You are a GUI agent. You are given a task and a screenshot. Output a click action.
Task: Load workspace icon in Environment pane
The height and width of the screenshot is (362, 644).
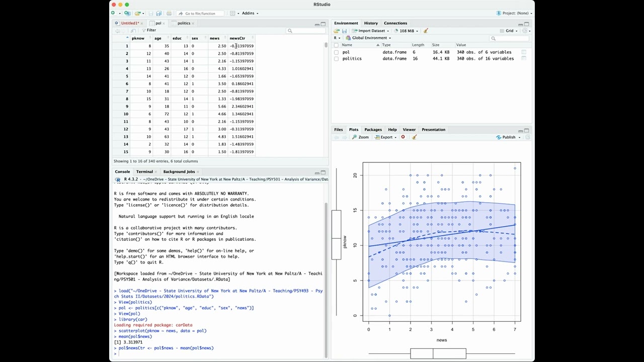(337, 31)
